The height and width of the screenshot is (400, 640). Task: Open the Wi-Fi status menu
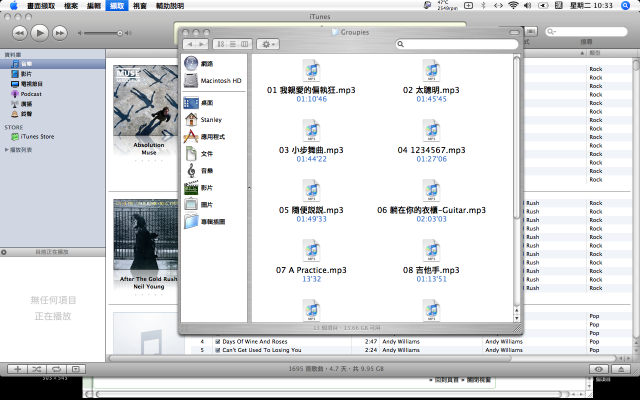[x=513, y=5]
